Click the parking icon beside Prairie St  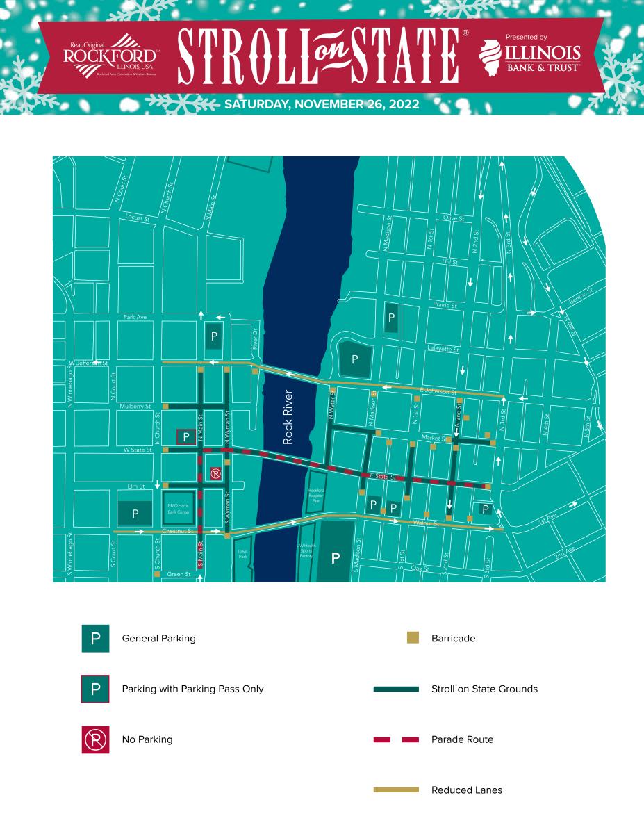click(391, 318)
